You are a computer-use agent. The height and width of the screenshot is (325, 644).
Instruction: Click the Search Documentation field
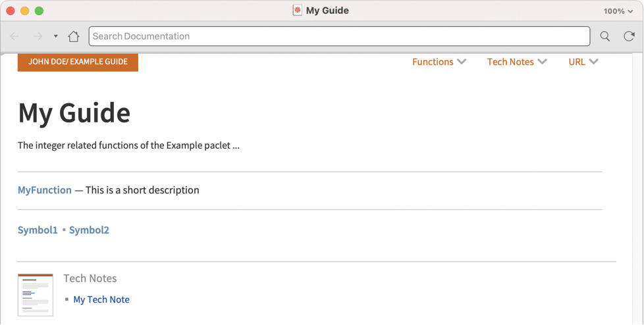point(339,36)
